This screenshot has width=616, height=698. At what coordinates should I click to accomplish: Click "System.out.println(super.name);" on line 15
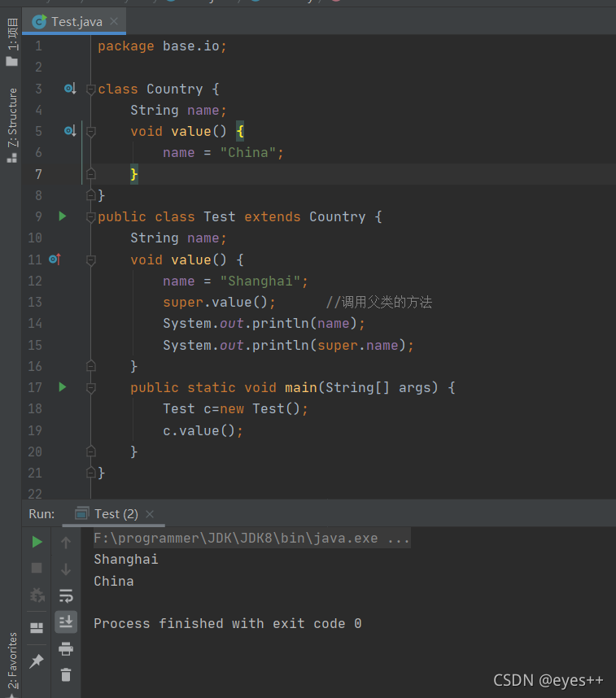[x=288, y=345]
